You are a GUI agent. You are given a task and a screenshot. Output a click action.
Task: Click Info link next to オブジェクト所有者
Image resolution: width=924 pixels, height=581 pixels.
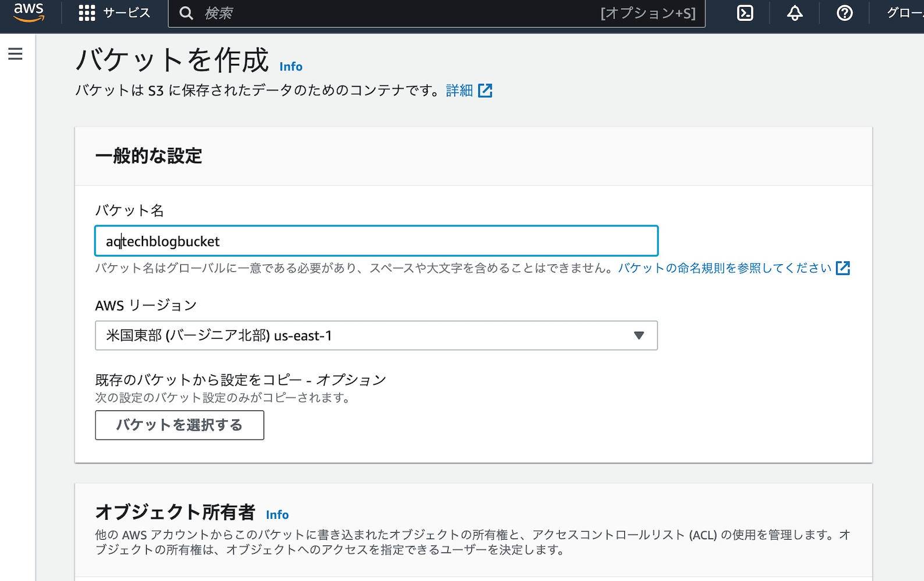277,515
